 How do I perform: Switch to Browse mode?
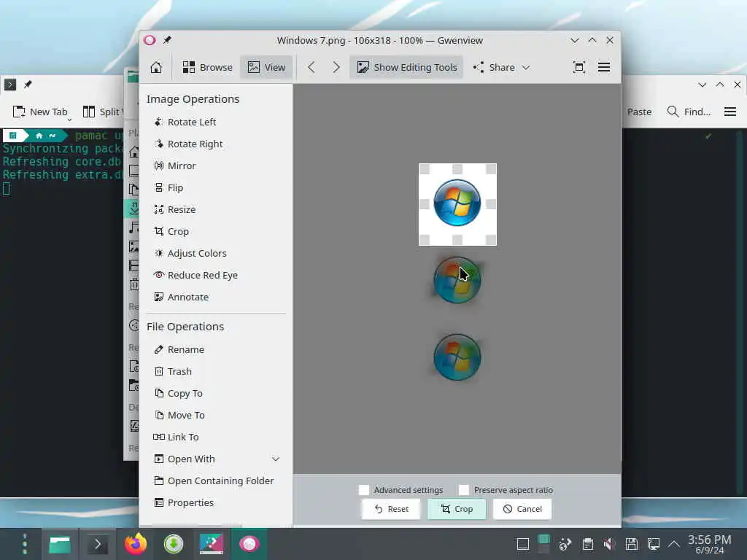tap(208, 67)
